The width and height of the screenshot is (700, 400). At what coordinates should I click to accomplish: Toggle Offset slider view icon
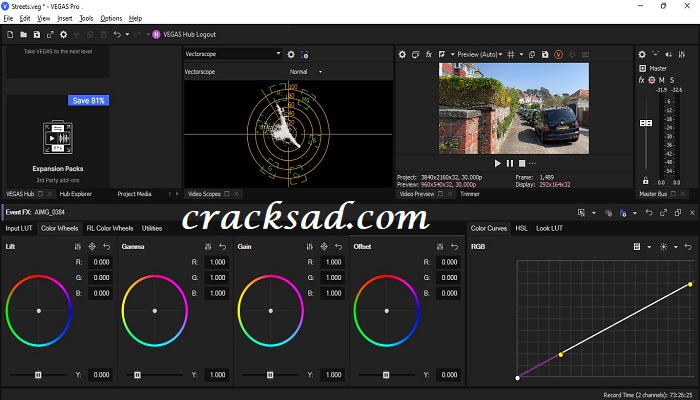click(440, 246)
